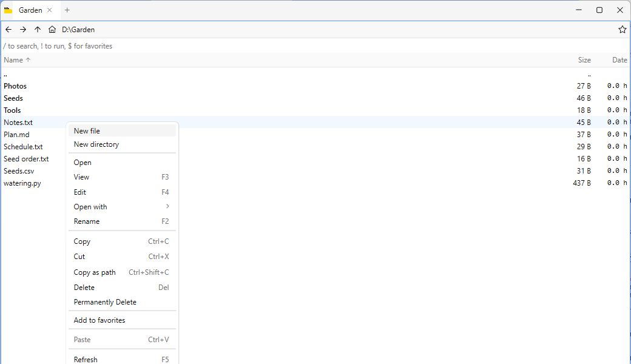Click the folder icon in Garden tab

8,10
